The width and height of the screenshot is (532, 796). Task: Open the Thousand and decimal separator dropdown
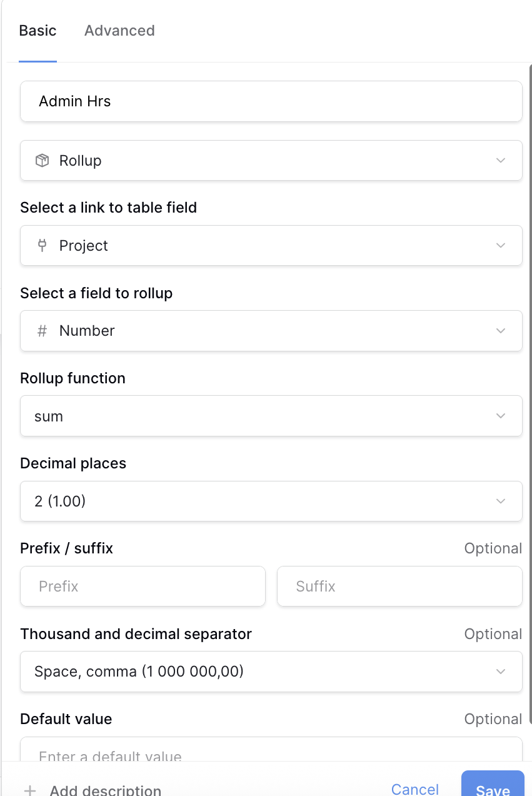point(271,672)
